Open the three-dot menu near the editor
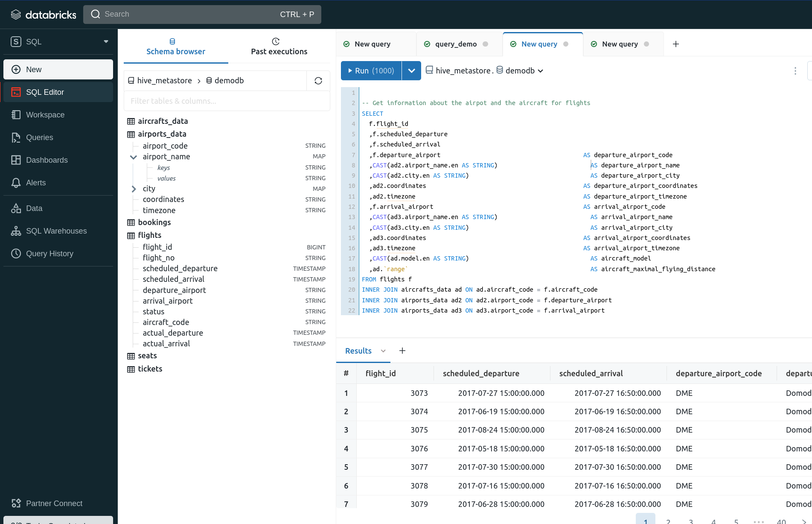 pos(795,71)
